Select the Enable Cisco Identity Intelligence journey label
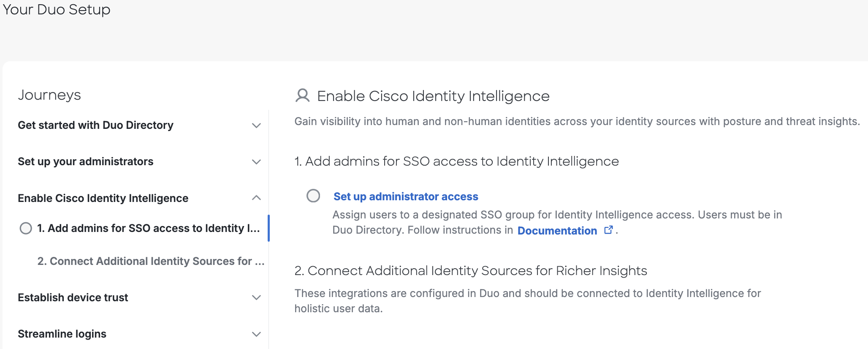868x349 pixels. tap(103, 198)
